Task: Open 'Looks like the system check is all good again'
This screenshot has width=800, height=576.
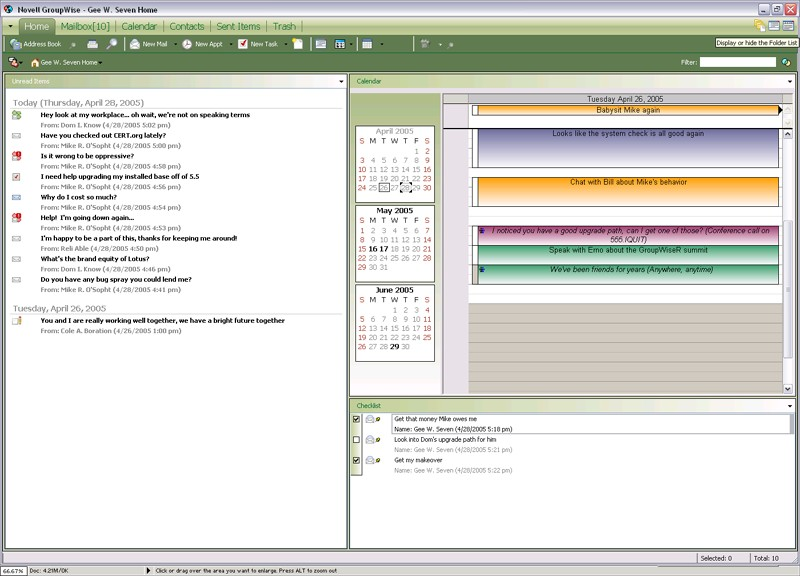Action: [x=628, y=148]
